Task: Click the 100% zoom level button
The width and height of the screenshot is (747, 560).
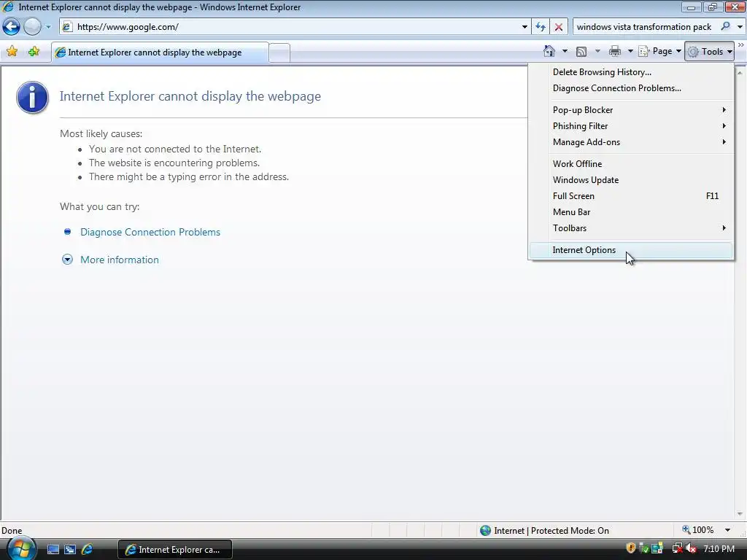Action: (x=698, y=530)
